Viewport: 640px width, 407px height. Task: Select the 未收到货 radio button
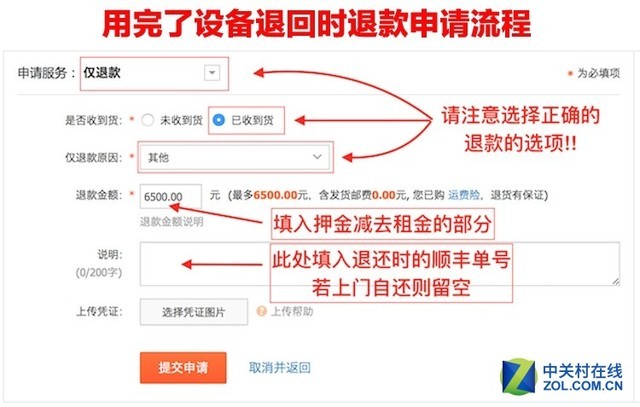[x=147, y=120]
